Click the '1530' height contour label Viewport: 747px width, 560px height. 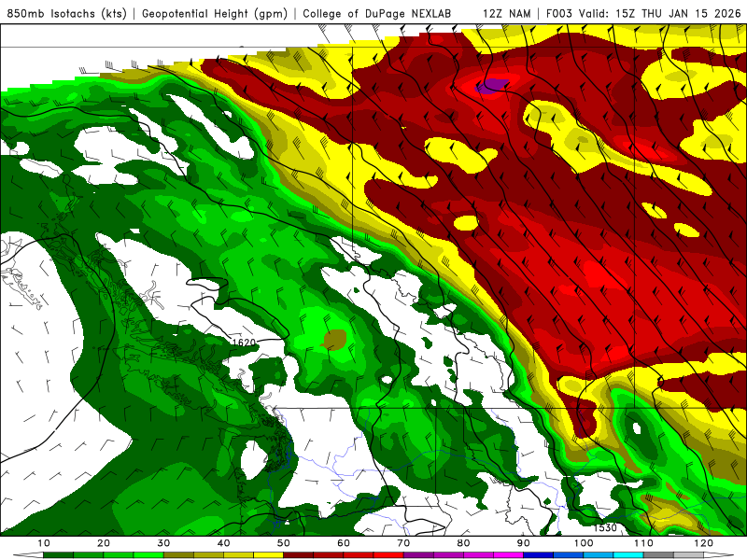605,527
